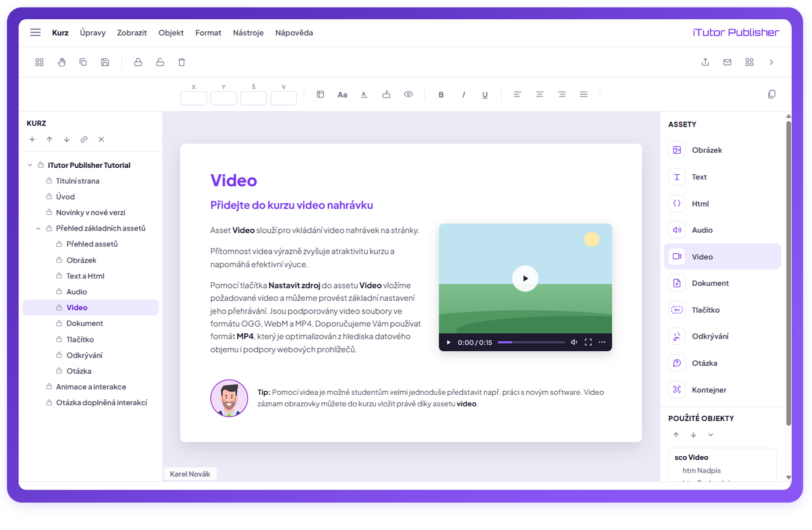Screen dimensions: 812x530
Task: Click the grid icon beside the mail icon
Action: (749, 62)
